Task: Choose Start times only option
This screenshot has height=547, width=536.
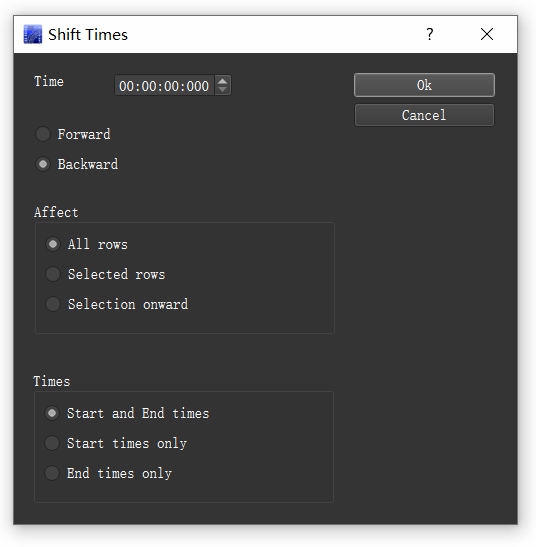Action: coord(116,443)
